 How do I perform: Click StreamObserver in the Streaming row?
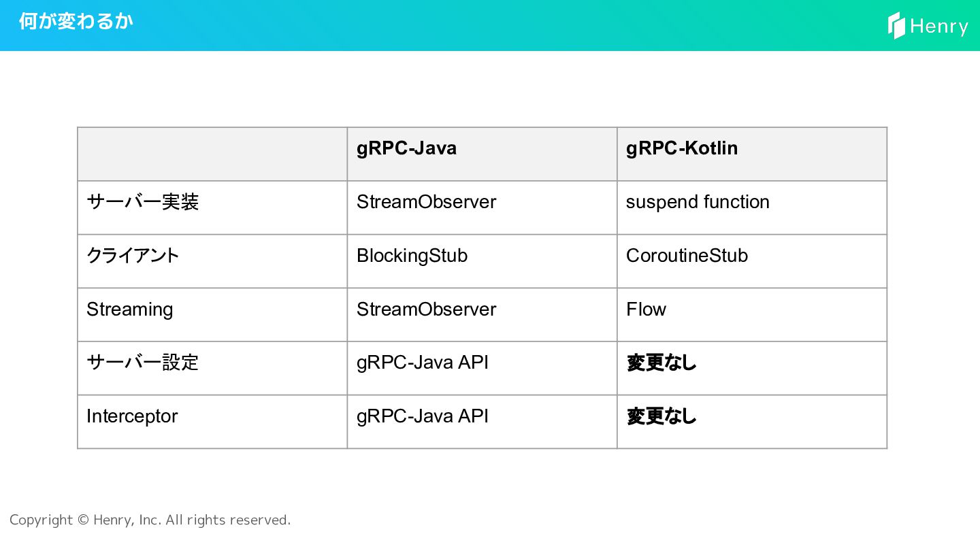(x=426, y=310)
